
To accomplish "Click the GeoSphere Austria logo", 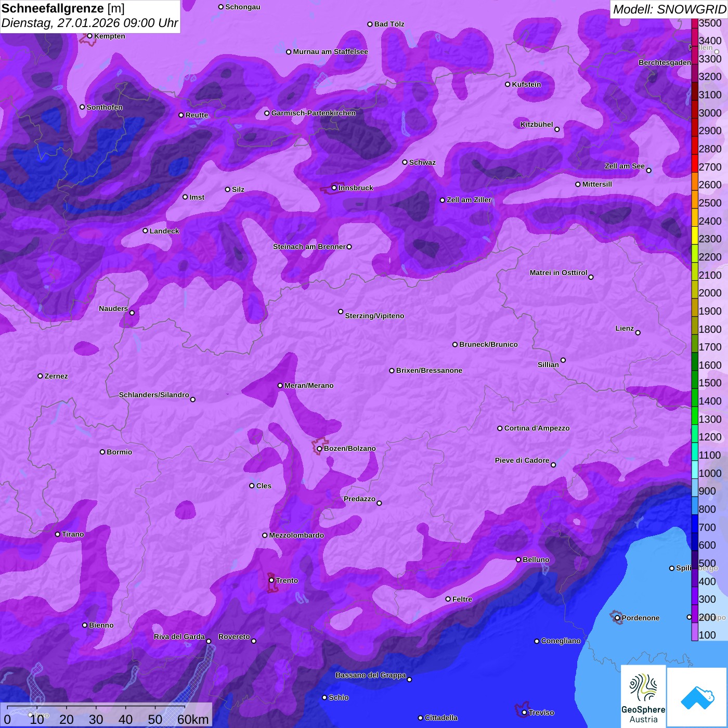I will click(643, 696).
